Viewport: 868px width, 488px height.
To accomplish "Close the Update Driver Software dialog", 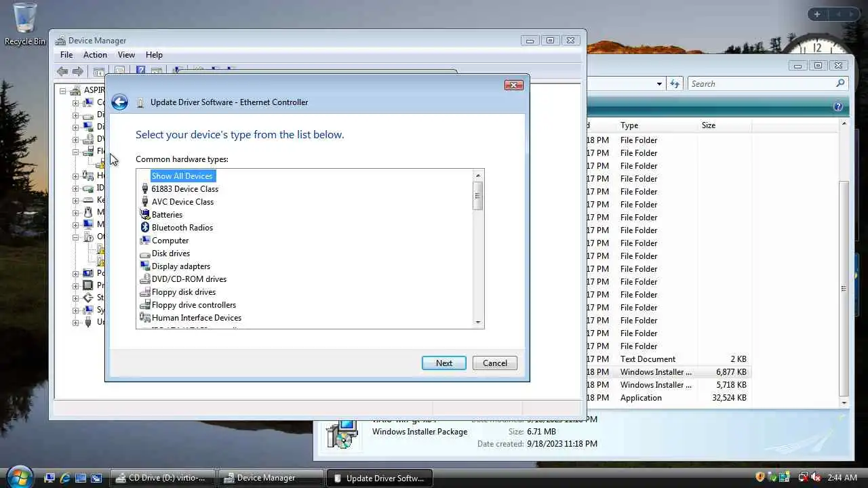I will (514, 85).
